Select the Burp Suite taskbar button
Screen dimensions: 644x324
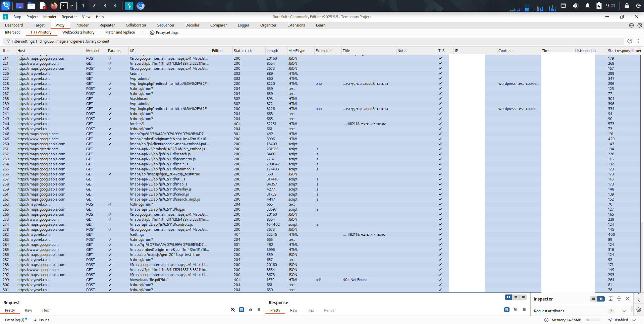[x=129, y=6]
